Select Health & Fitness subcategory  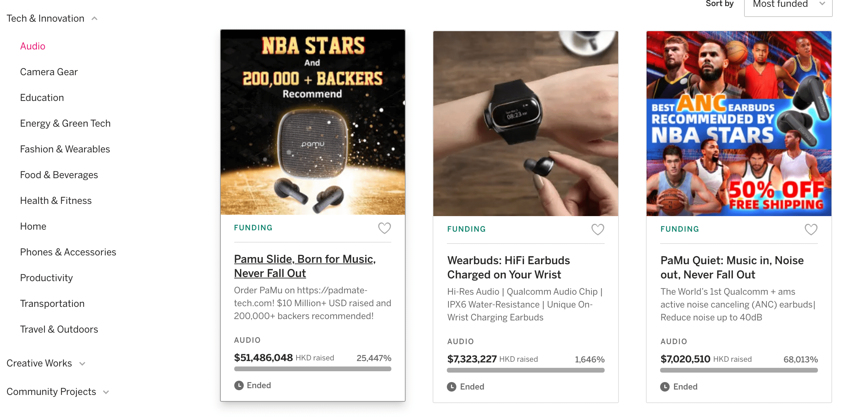tap(56, 201)
